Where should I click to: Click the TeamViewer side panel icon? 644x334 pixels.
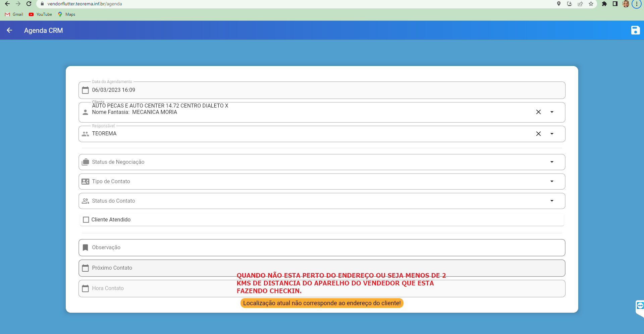[x=640, y=306]
